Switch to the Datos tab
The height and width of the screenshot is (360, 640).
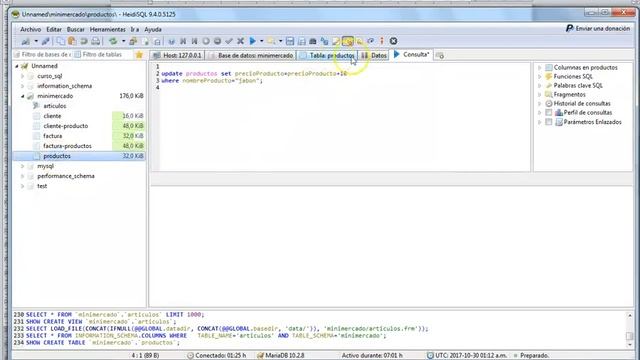click(373, 55)
